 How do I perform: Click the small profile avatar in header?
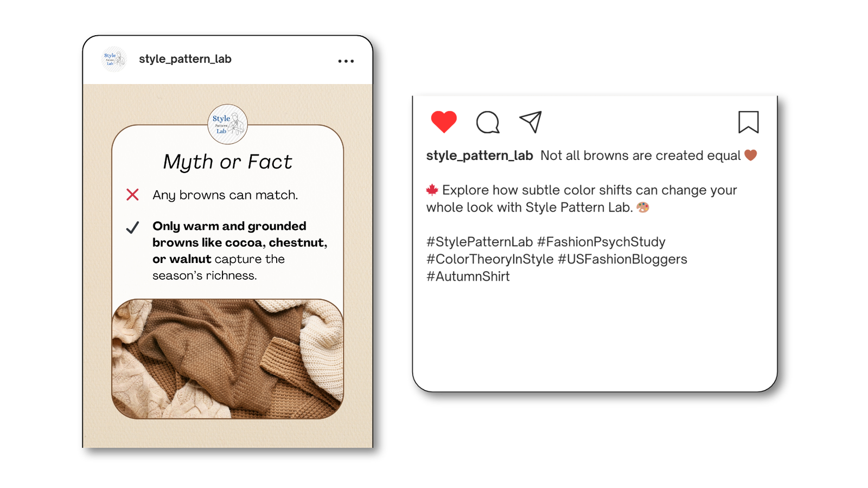point(114,59)
